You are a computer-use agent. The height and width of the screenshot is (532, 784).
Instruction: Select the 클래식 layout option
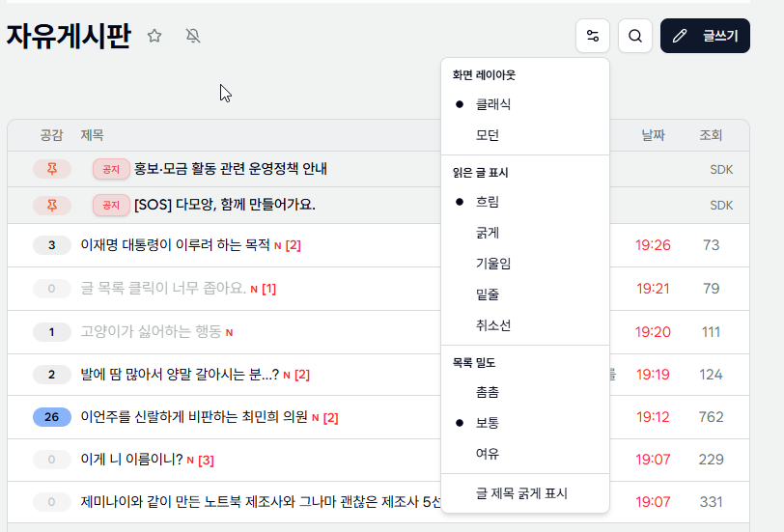[x=525, y=104]
